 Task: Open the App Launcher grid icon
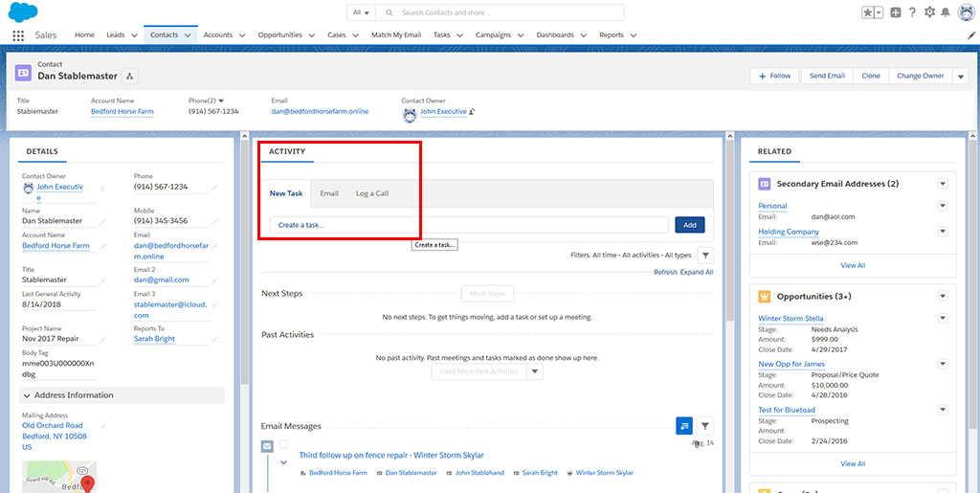(x=18, y=35)
